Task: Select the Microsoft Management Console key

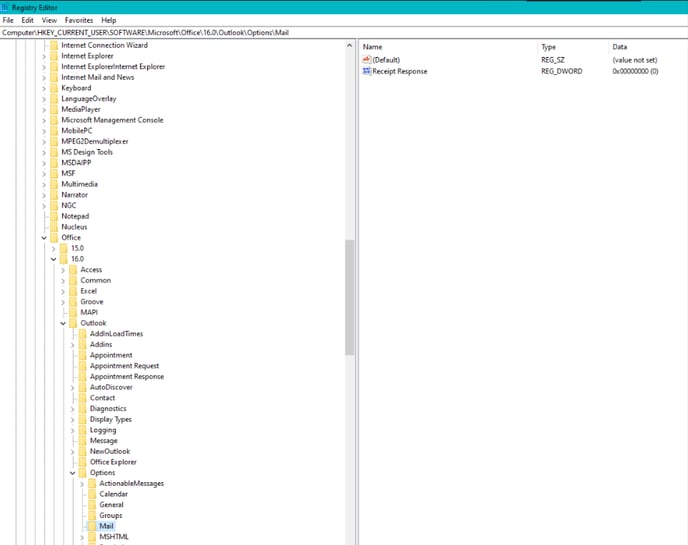Action: point(112,120)
